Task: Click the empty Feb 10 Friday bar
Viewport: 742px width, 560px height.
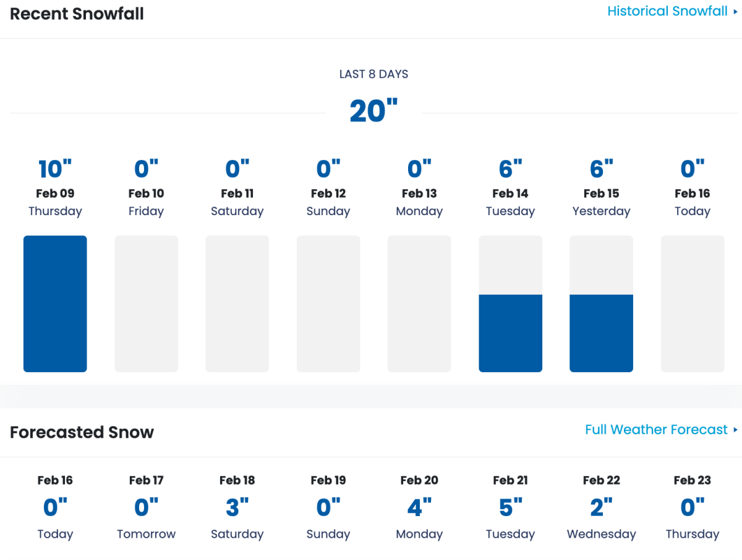Action: point(146,303)
